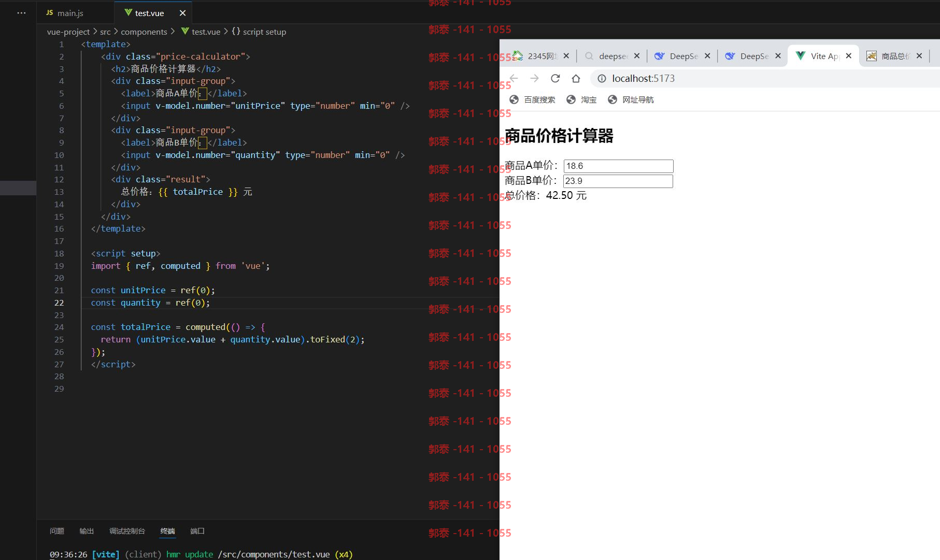Click 'toFixed' in the return statement
940x560 pixels.
click(x=327, y=339)
